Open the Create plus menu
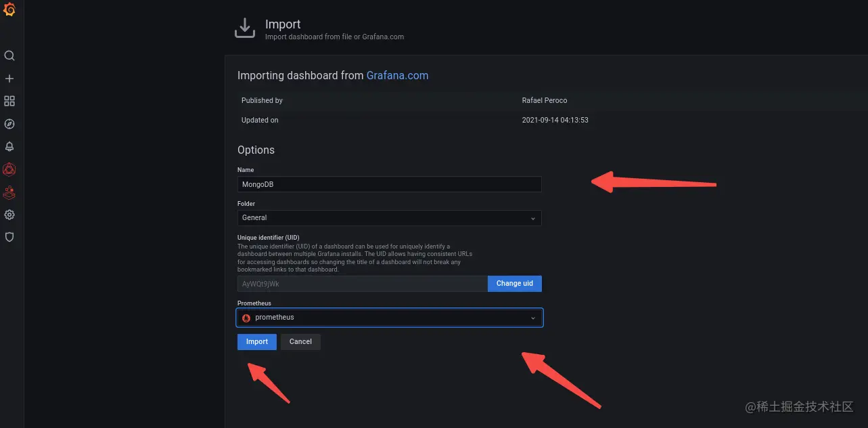The image size is (868, 428). (9, 79)
